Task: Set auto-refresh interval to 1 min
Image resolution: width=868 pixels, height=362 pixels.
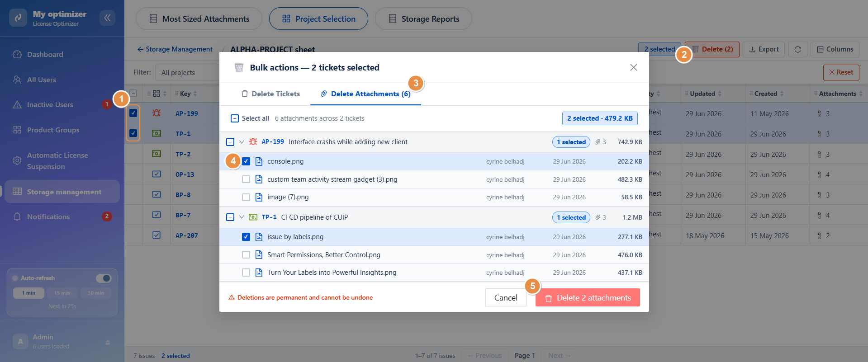Action: pos(28,293)
